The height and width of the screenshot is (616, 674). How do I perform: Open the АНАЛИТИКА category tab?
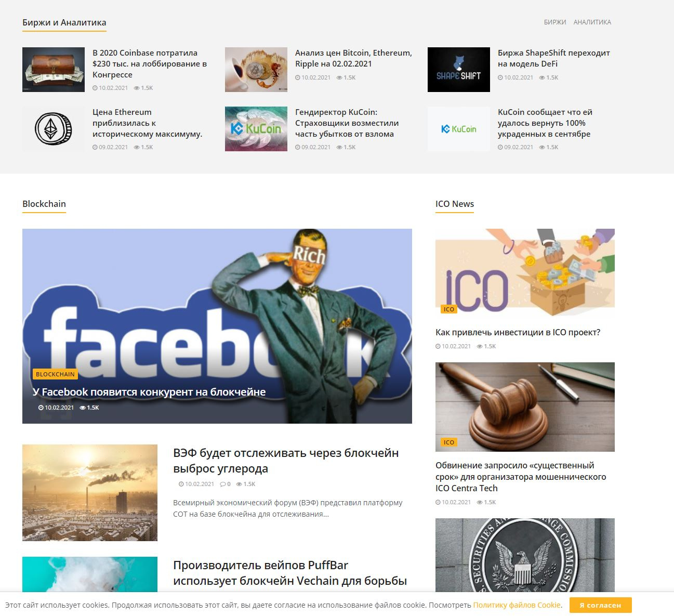(592, 22)
